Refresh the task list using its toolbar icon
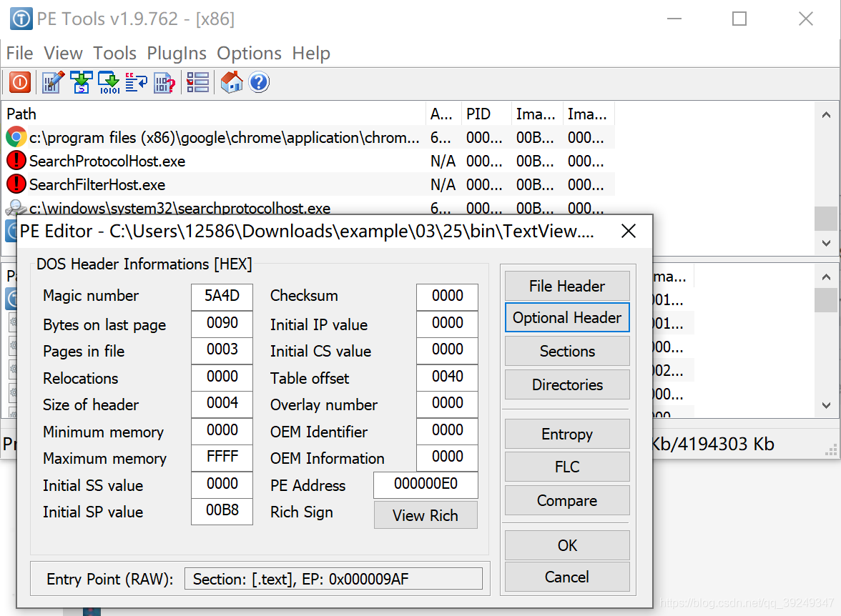 [135, 82]
